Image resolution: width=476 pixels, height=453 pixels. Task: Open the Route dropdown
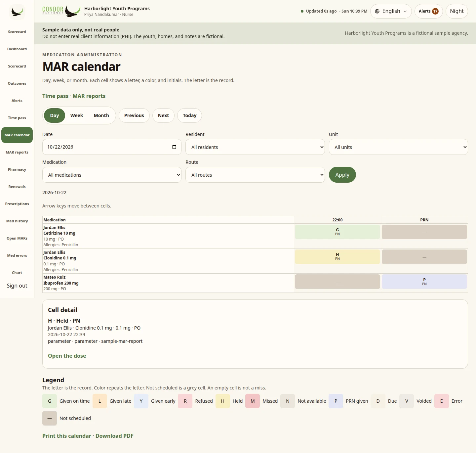click(x=255, y=175)
